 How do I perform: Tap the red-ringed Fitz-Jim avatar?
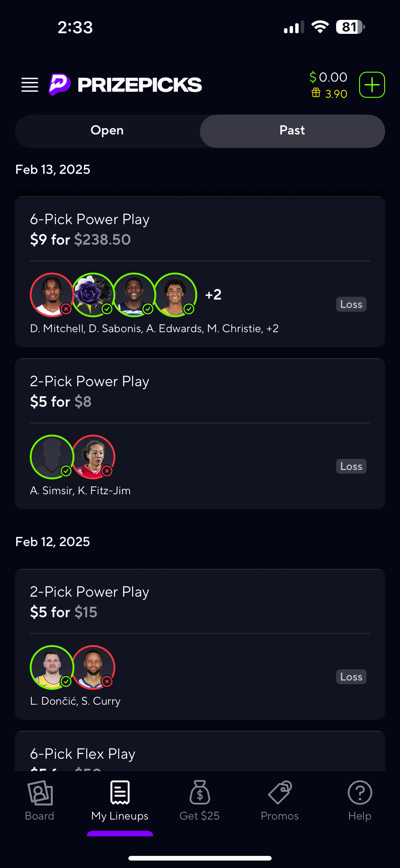(93, 457)
